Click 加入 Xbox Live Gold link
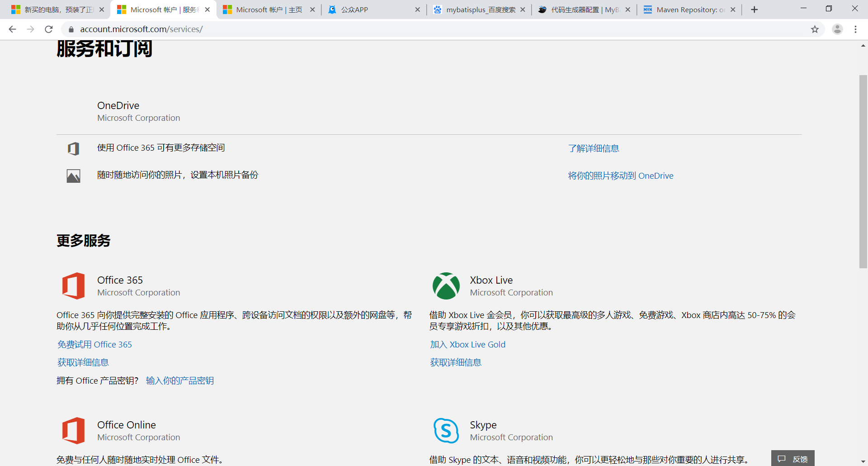The width and height of the screenshot is (868, 466). pos(467,344)
